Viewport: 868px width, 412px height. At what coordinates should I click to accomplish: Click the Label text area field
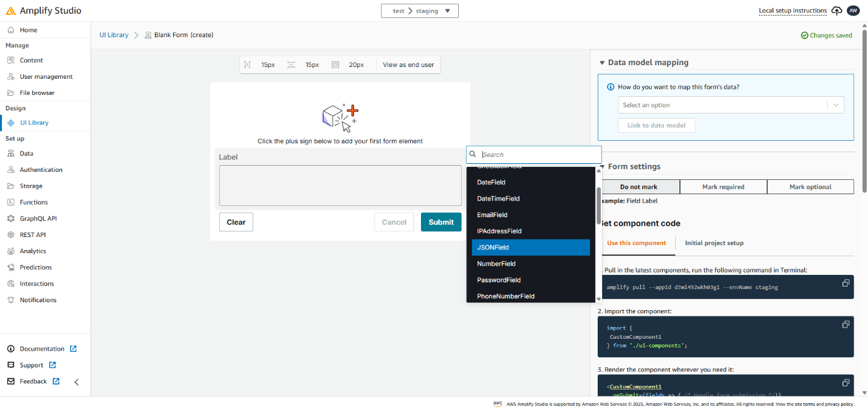click(340, 186)
